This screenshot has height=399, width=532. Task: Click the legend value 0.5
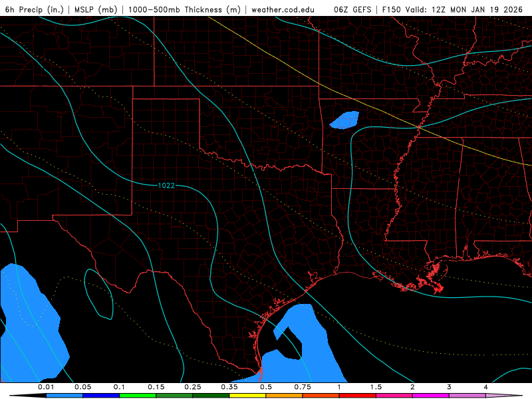click(x=266, y=387)
